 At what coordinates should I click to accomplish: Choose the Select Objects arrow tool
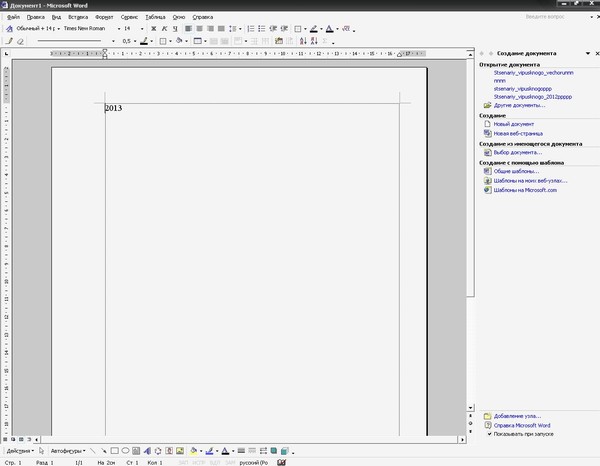coord(41,451)
